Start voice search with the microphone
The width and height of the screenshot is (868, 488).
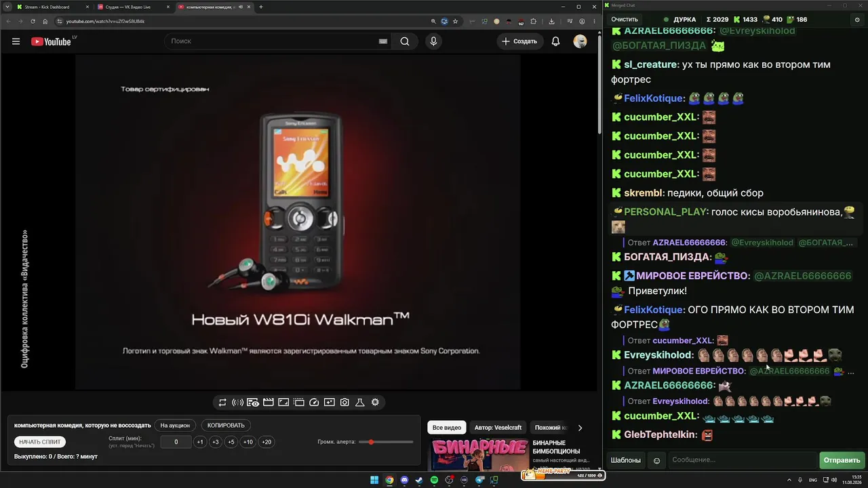click(433, 41)
